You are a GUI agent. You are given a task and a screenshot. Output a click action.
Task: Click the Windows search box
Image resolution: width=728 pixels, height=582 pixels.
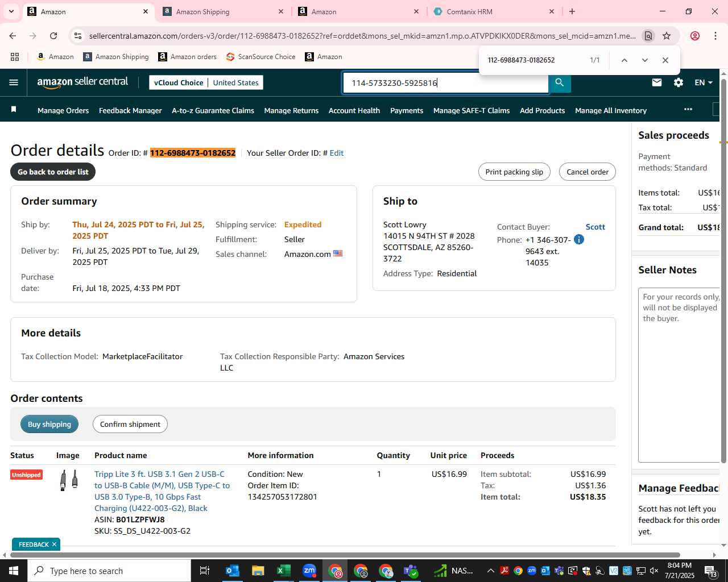coord(109,571)
